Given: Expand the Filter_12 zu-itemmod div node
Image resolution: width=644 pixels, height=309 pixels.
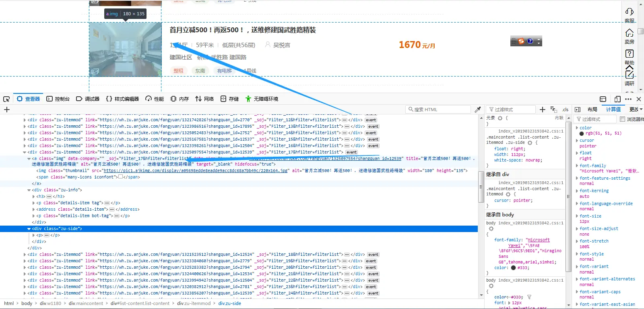Looking at the screenshot, I should (25, 120).
